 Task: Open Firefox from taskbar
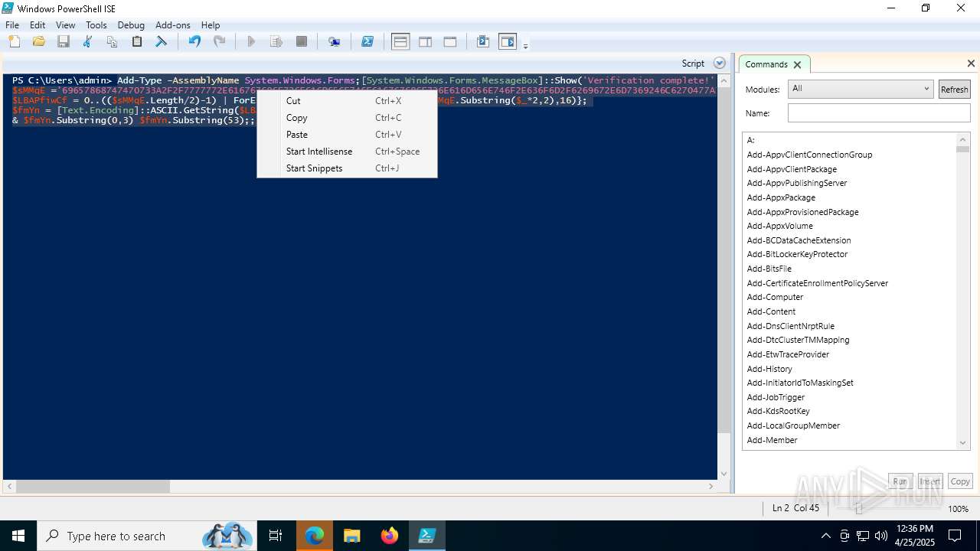point(390,536)
